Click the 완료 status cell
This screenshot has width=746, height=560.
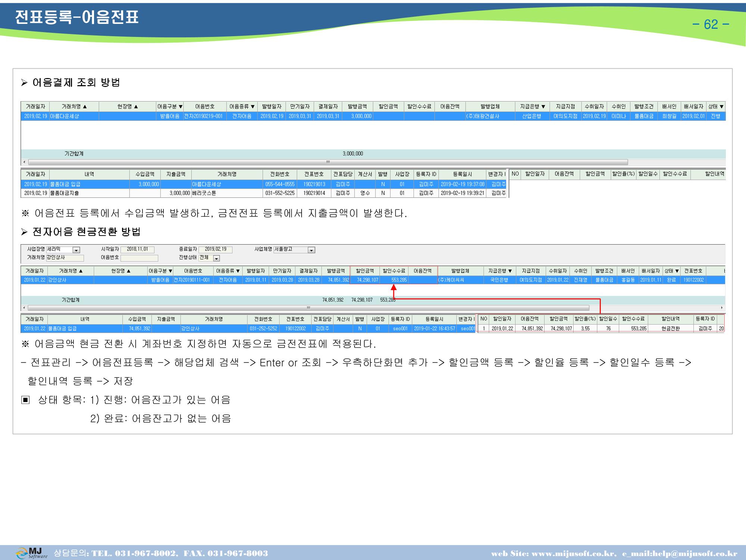[x=671, y=280]
